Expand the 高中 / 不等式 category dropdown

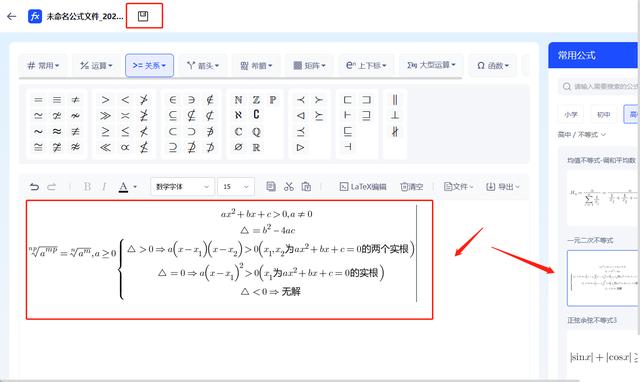pyautogui.click(x=582, y=134)
